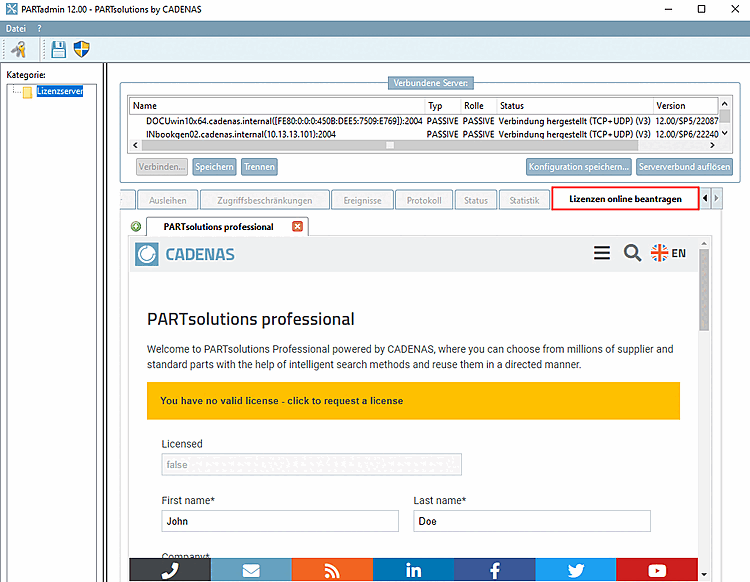This screenshot has height=582, width=750.
Task: Click the Speichern button
Action: [x=214, y=167]
